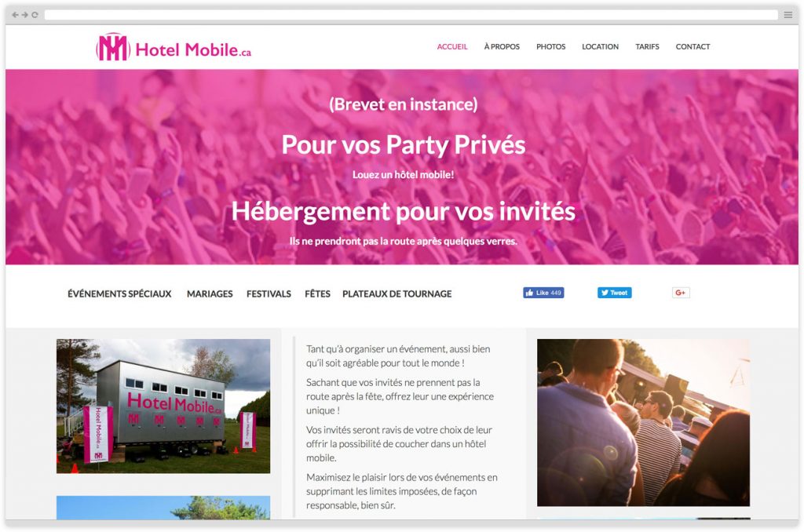The height and width of the screenshot is (532, 804).
Task: Click the Google Plus share icon
Action: [x=681, y=293]
